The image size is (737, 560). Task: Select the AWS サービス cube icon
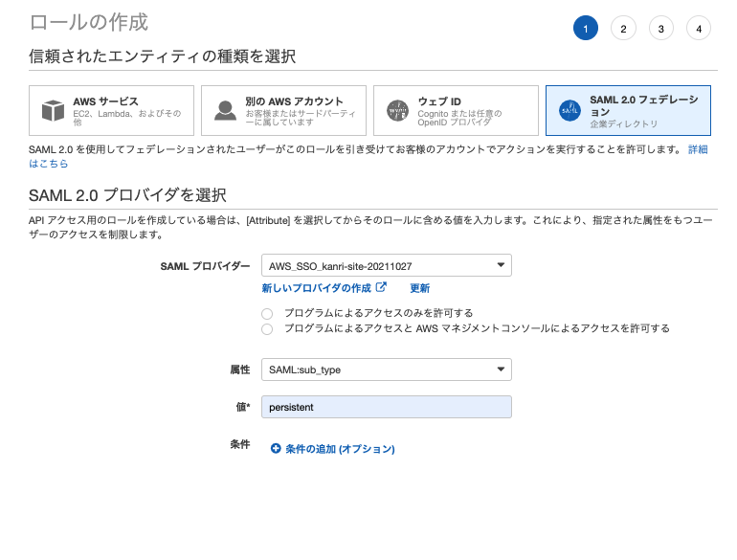point(53,110)
